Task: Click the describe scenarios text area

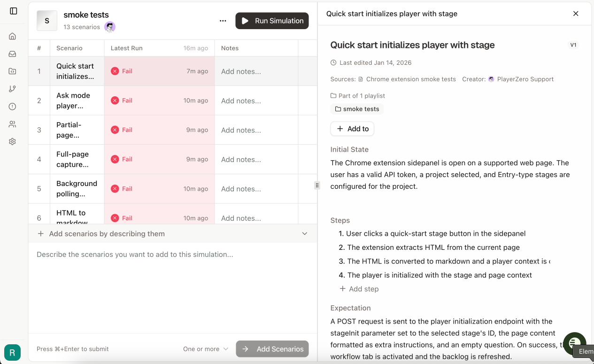Action: (173, 287)
